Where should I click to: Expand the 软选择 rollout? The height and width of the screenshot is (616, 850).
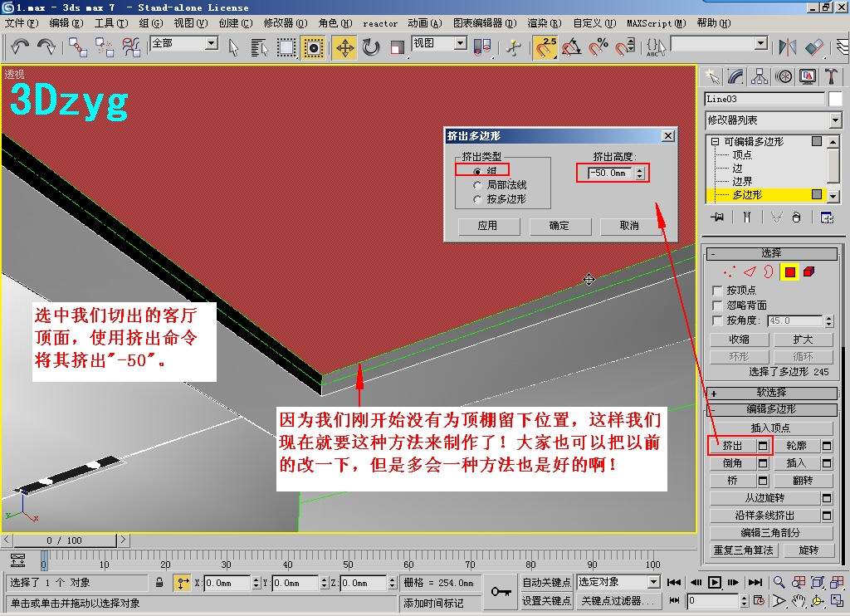(x=772, y=394)
